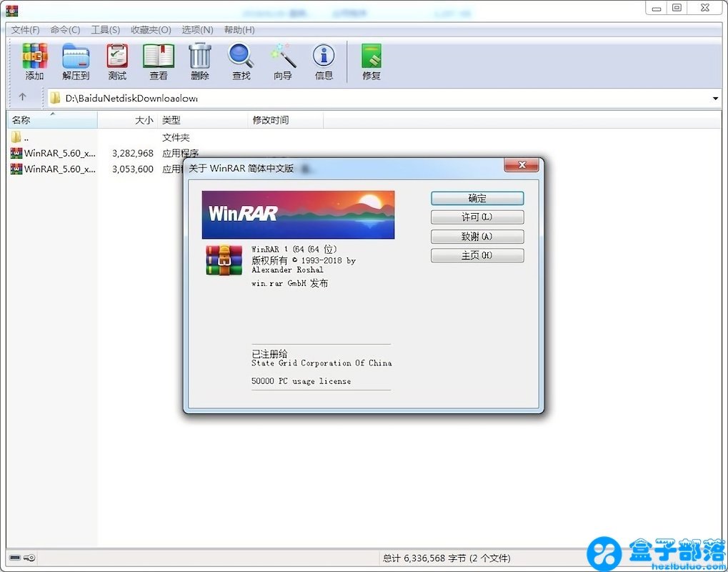
Task: Click the Find (查找) magnifier icon
Action: coord(241,61)
